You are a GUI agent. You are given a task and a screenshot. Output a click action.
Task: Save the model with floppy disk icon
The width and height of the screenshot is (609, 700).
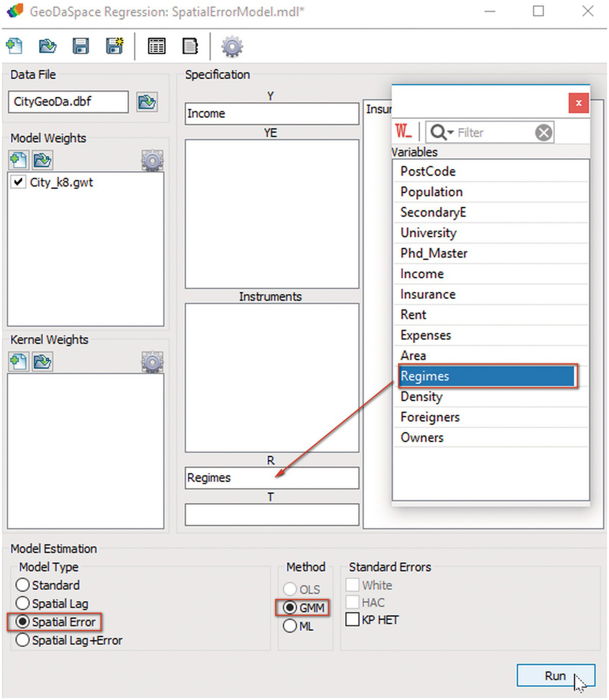(81, 46)
